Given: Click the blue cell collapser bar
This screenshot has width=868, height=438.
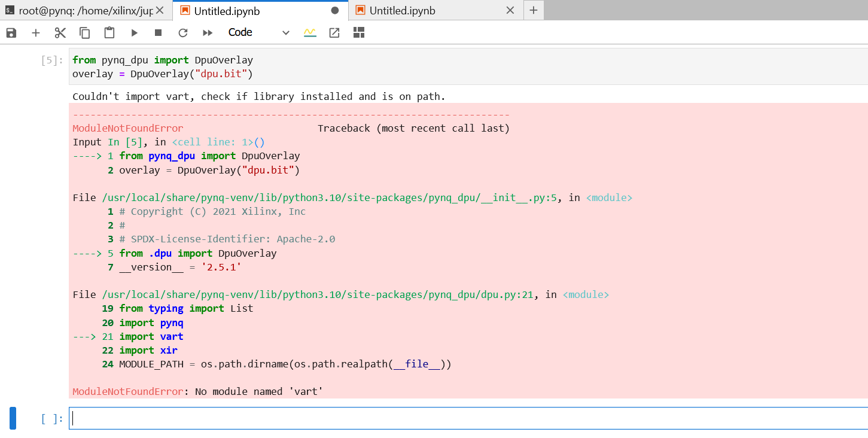Looking at the screenshot, I should (13, 418).
